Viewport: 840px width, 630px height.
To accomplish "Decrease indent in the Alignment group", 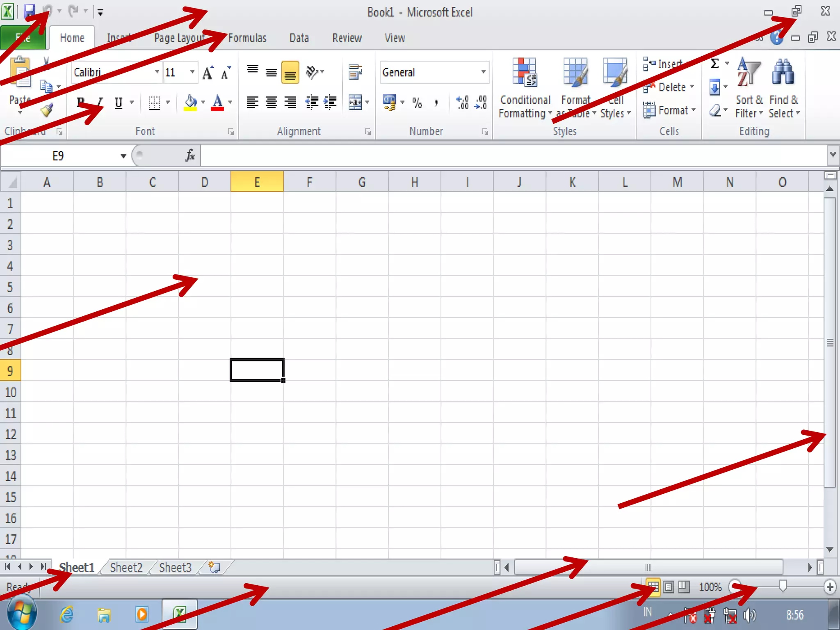I will (x=312, y=102).
